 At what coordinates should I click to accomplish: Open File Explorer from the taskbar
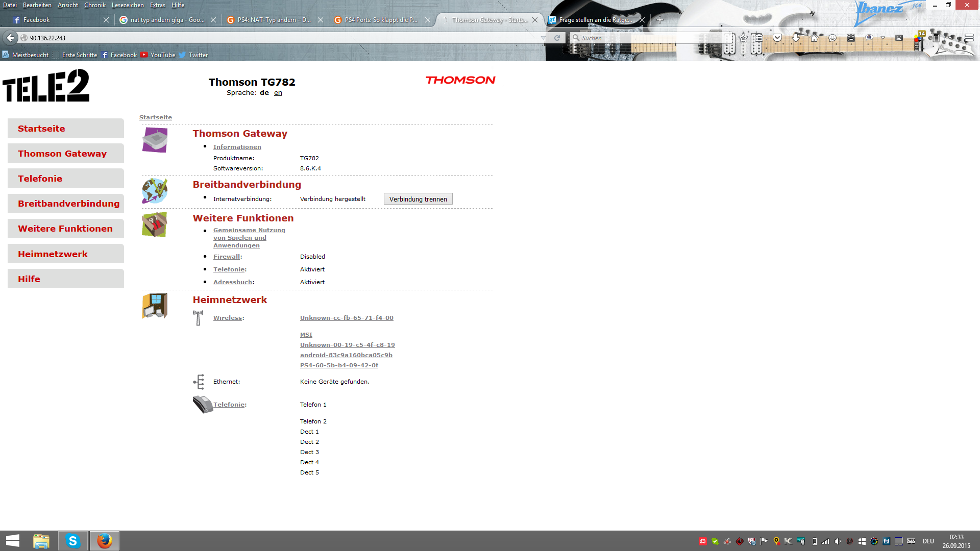[41, 541]
